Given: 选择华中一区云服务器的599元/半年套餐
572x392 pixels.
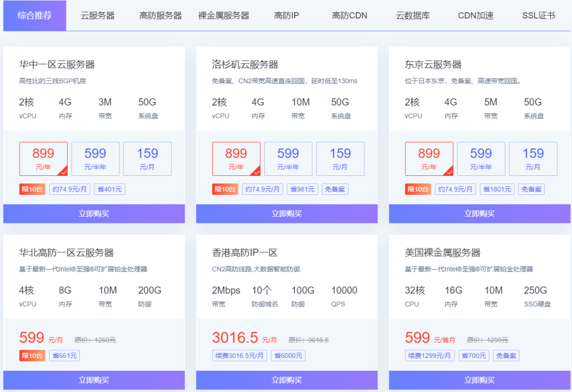Looking at the screenshot, I should [95, 159].
